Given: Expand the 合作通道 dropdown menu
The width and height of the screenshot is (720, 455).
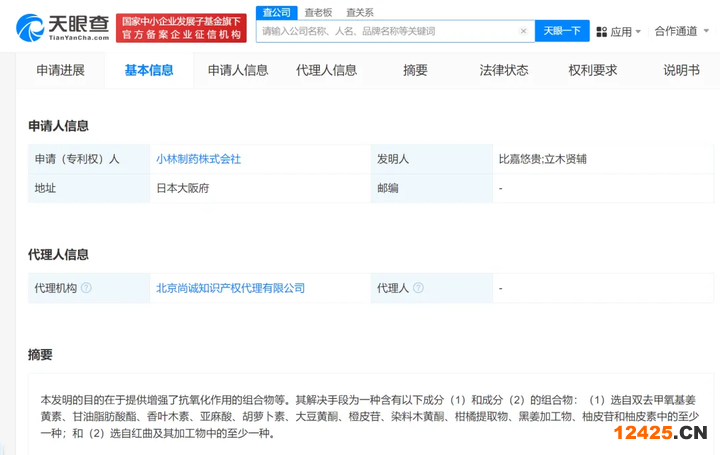Looking at the screenshot, I should [x=681, y=31].
